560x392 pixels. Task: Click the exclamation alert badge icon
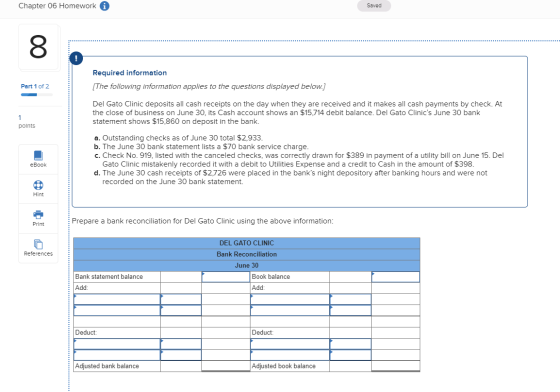point(76,58)
